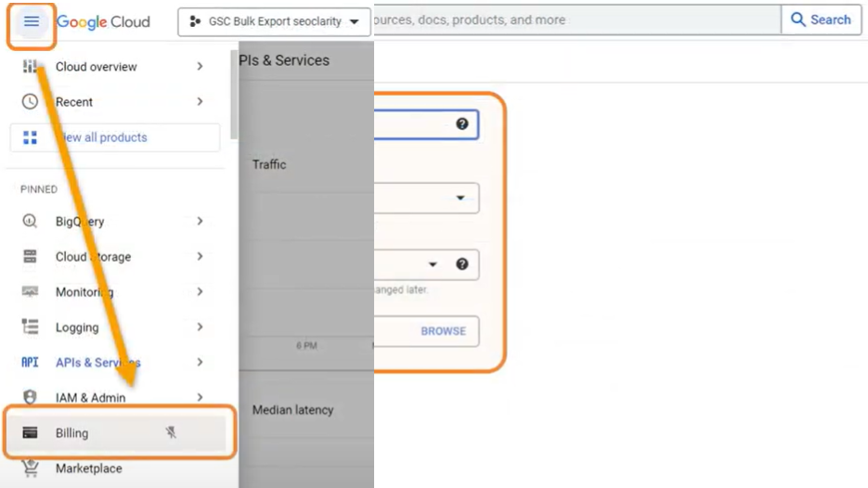Click the View all products button
This screenshot has height=488, width=868.
tap(115, 137)
